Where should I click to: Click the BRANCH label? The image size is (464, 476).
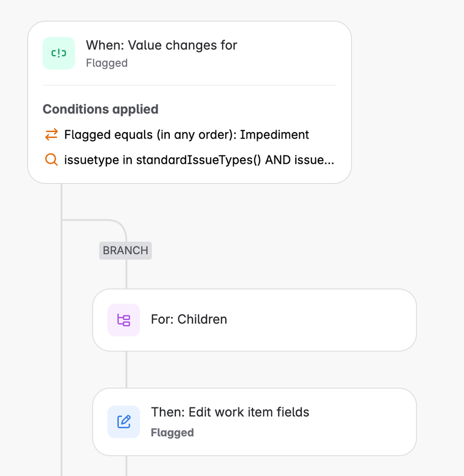pos(125,251)
